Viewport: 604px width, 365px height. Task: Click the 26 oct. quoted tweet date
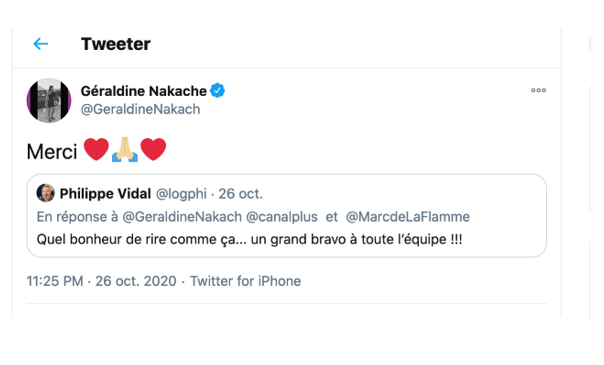[x=241, y=194]
